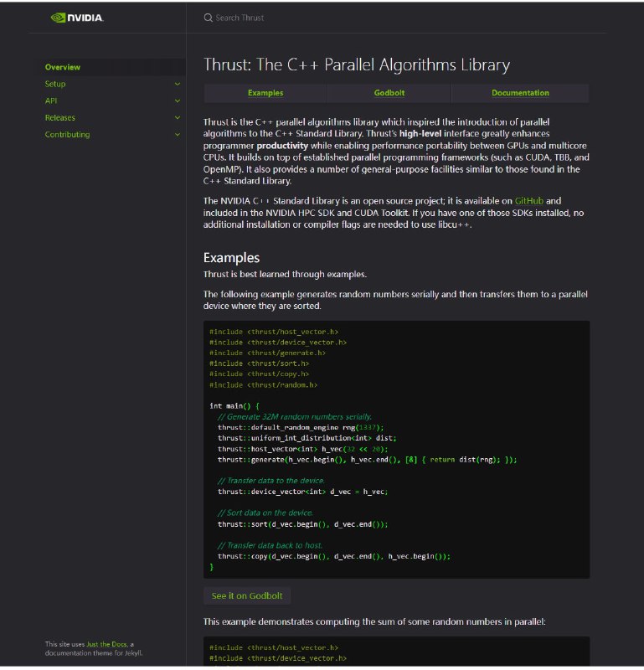This screenshot has width=644, height=670.
Task: Click the int main() line
Action: coord(234,405)
